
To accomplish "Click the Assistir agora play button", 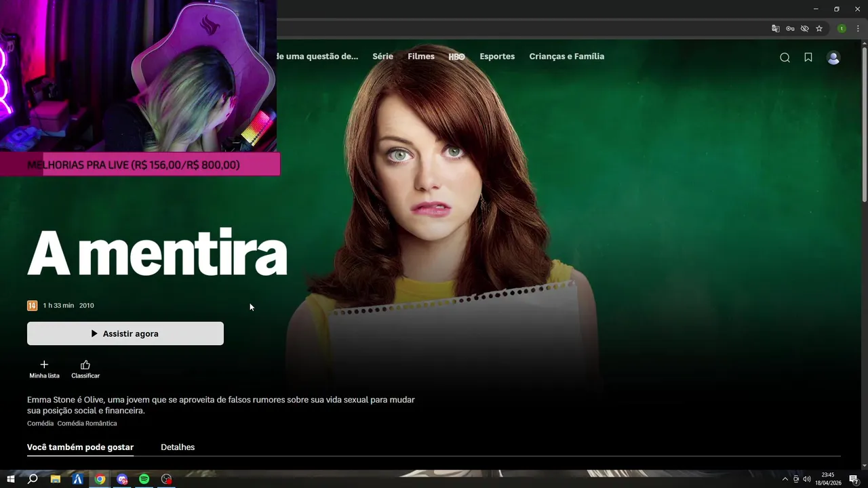I will click(x=125, y=333).
